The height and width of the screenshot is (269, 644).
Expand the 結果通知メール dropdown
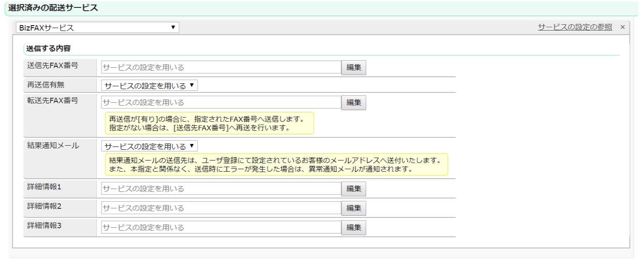(x=149, y=146)
